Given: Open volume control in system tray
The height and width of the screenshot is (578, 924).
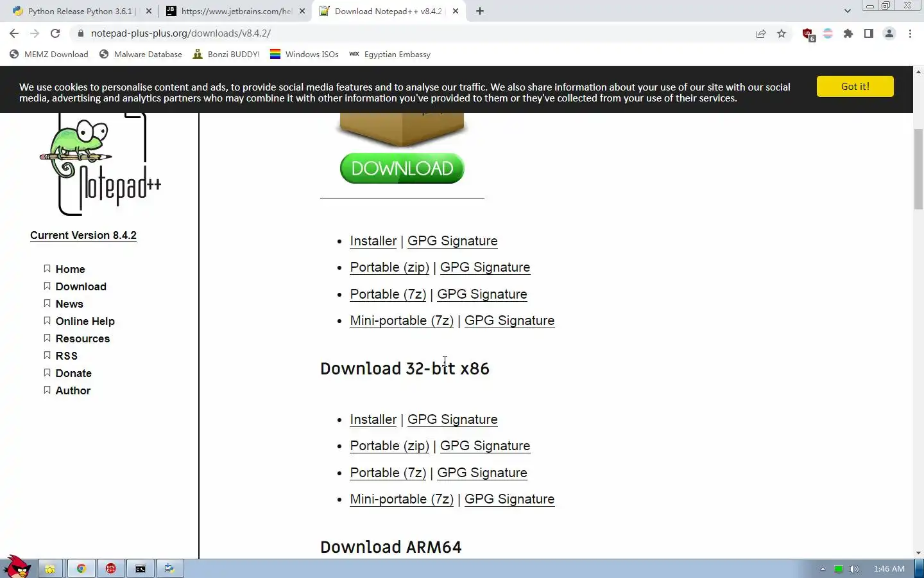Looking at the screenshot, I should tap(853, 569).
